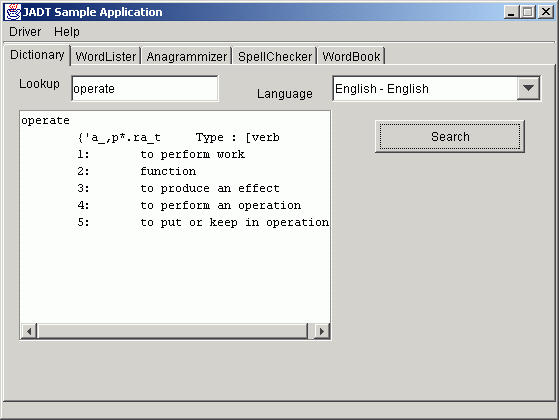Select the SpellChecker tab
The width and height of the screenshot is (559, 420).
(x=275, y=56)
